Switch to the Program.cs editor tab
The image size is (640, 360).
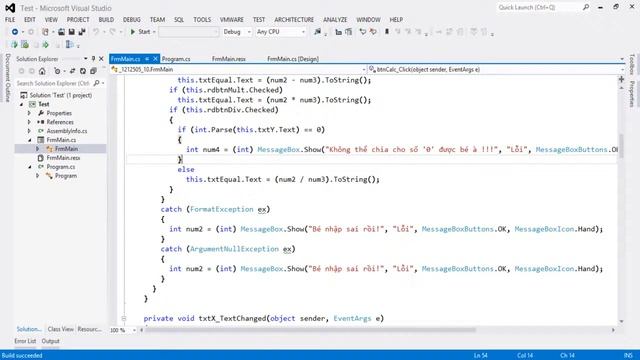tap(176, 59)
